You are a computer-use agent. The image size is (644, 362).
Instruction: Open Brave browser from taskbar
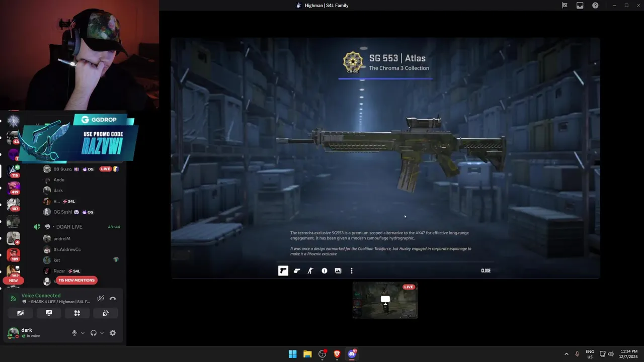pos(337,354)
